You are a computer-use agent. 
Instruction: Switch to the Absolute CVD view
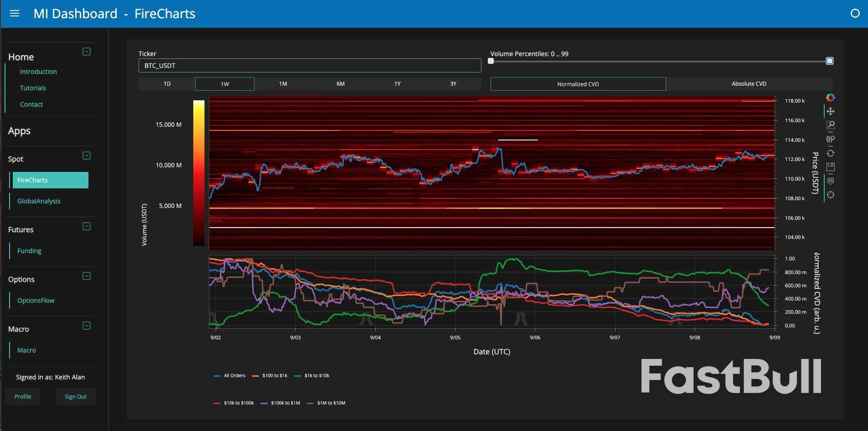[x=749, y=84]
